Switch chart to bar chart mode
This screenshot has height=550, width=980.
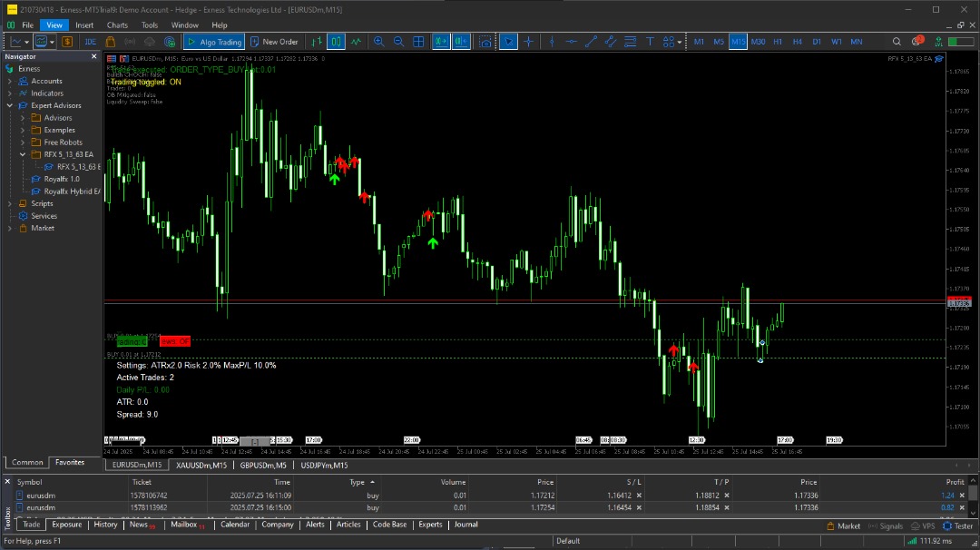[x=317, y=42]
